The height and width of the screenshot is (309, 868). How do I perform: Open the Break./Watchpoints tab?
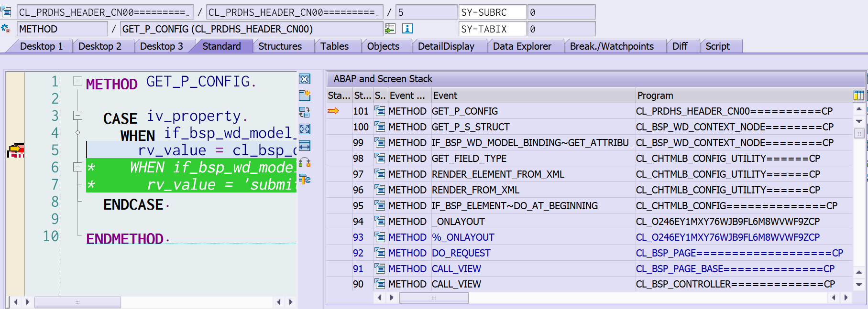pyautogui.click(x=611, y=46)
